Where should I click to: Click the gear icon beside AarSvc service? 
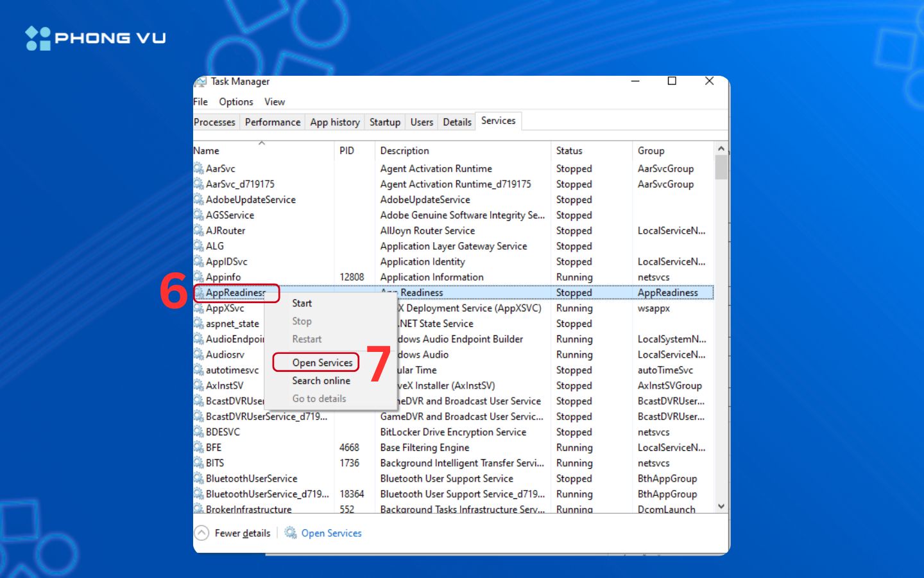[x=199, y=168]
